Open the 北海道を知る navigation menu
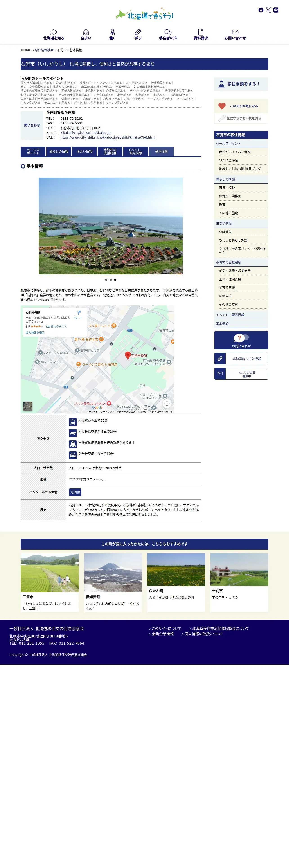 (54, 35)
